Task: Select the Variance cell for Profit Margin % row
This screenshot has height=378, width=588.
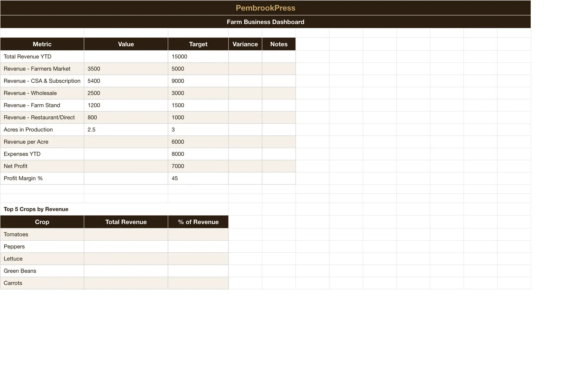Action: click(x=245, y=178)
